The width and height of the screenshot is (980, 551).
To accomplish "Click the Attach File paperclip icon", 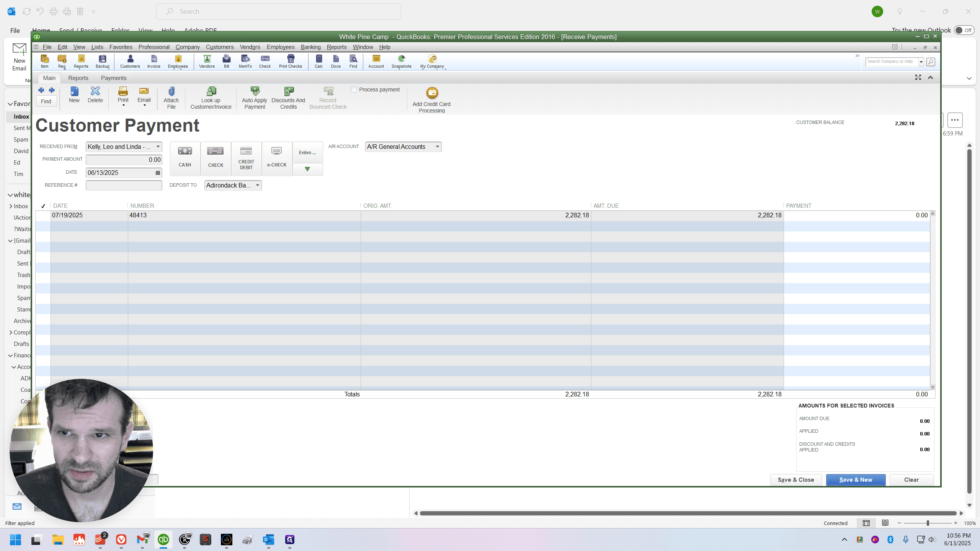I will 171,91.
